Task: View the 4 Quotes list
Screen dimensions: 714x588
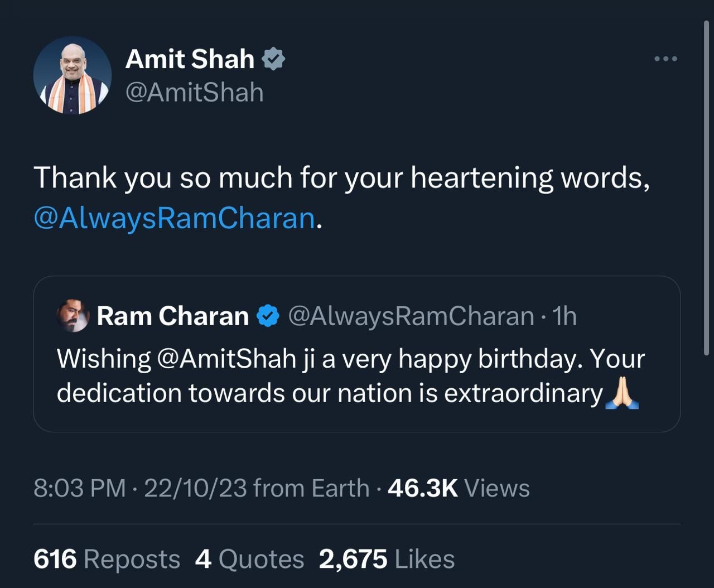Action: click(x=249, y=559)
